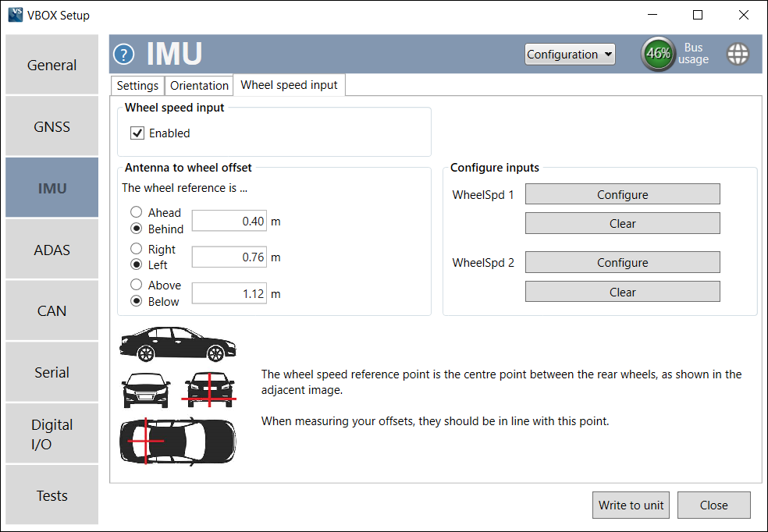Configure the WheelSpd 1 input
The width and height of the screenshot is (768, 532).
coord(623,194)
